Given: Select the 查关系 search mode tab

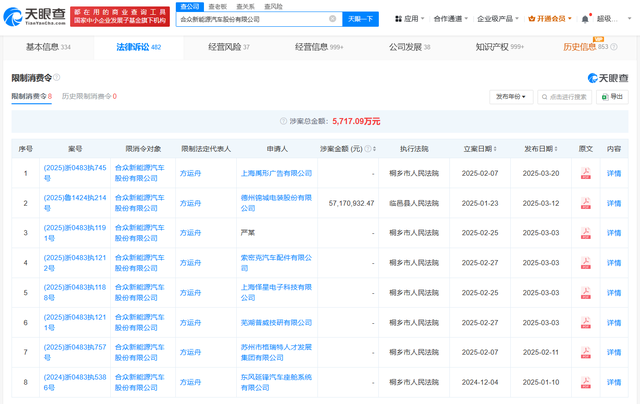Looking at the screenshot, I should [245, 7].
